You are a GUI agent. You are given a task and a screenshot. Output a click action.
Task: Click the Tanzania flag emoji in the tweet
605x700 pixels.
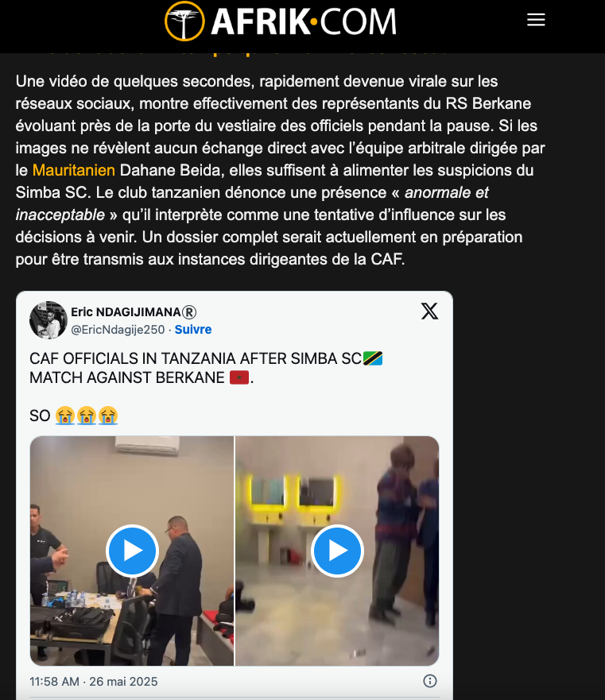tap(373, 358)
